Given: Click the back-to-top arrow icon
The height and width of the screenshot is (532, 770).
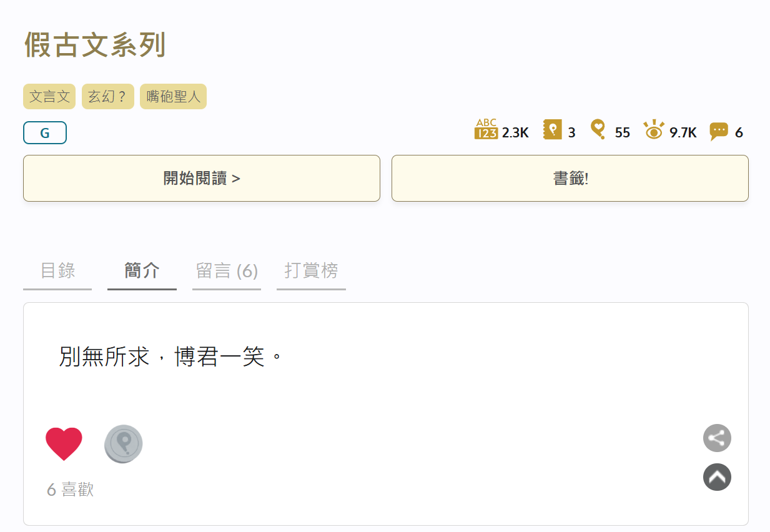Looking at the screenshot, I should [717, 477].
